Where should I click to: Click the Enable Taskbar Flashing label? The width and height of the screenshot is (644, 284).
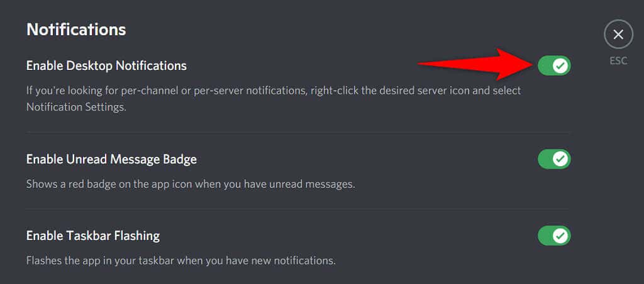[x=93, y=236]
